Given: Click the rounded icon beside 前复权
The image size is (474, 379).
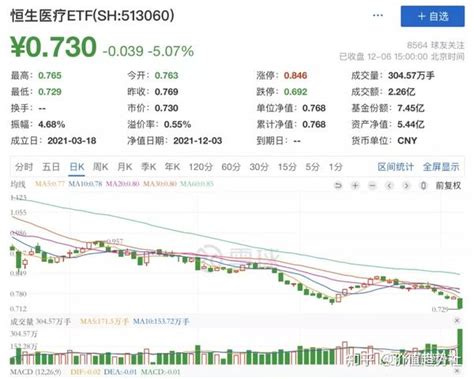Looking at the screenshot, I should [423, 186].
